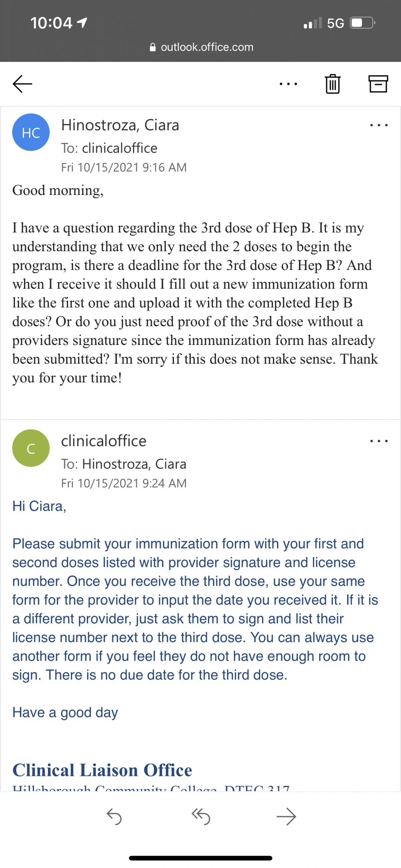The image size is (401, 868).
Task: Tap the 10:04 status bar clock
Action: (x=51, y=23)
